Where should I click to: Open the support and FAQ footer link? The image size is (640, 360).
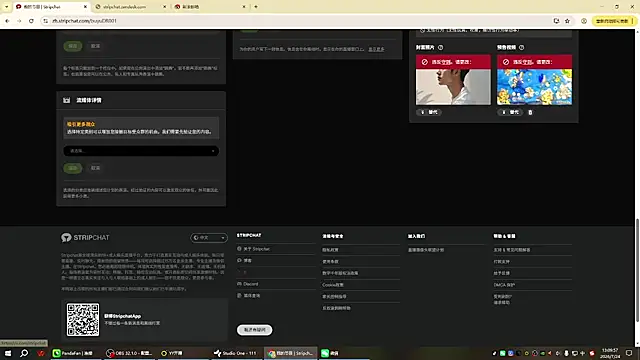coord(512,250)
